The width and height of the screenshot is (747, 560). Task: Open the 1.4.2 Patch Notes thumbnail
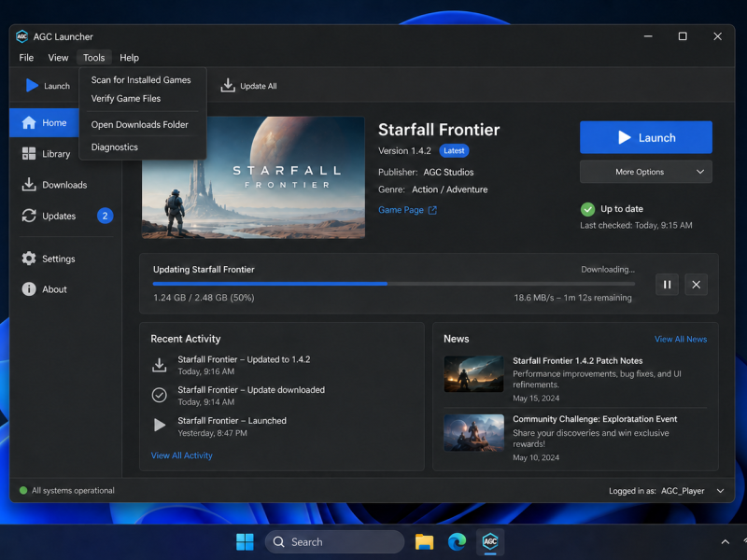pyautogui.click(x=473, y=374)
